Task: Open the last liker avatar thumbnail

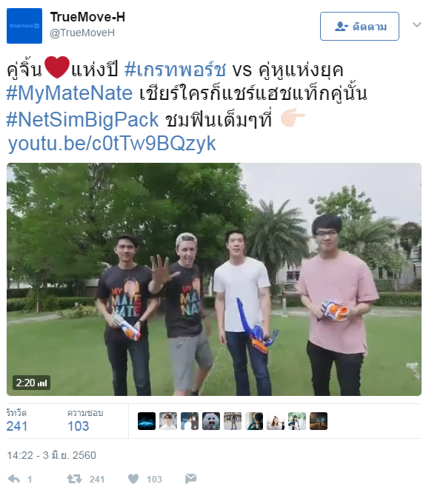Action: point(319,421)
